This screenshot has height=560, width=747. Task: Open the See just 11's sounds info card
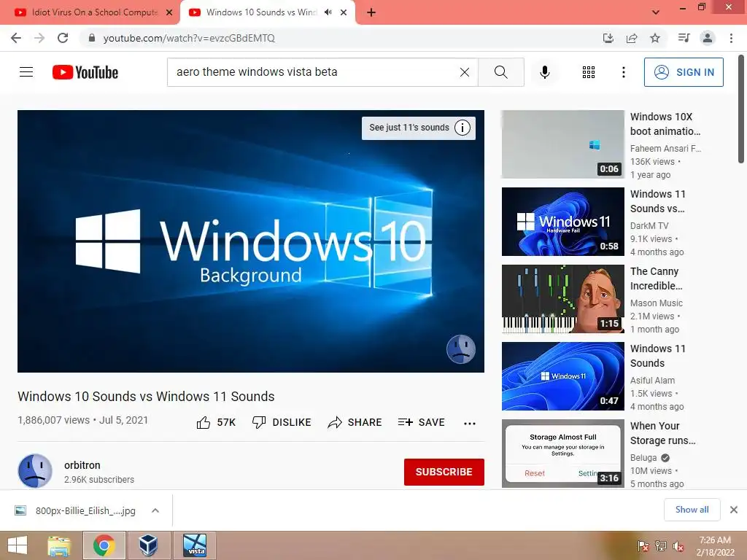[418, 128]
